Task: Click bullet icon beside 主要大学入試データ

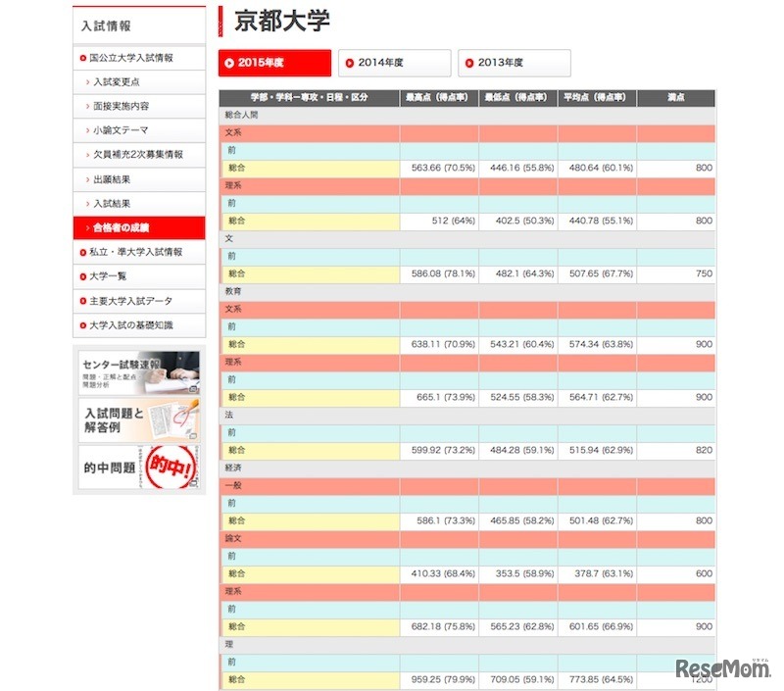Action: 83,301
